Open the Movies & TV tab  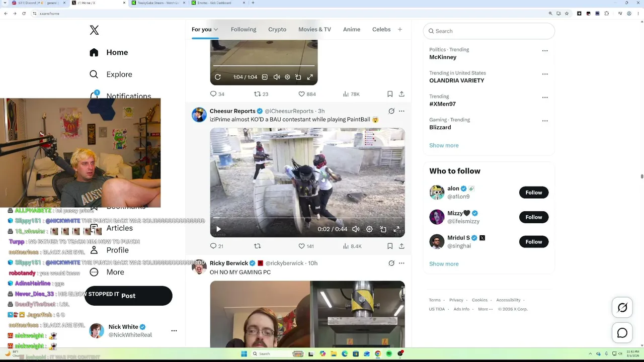tap(314, 29)
